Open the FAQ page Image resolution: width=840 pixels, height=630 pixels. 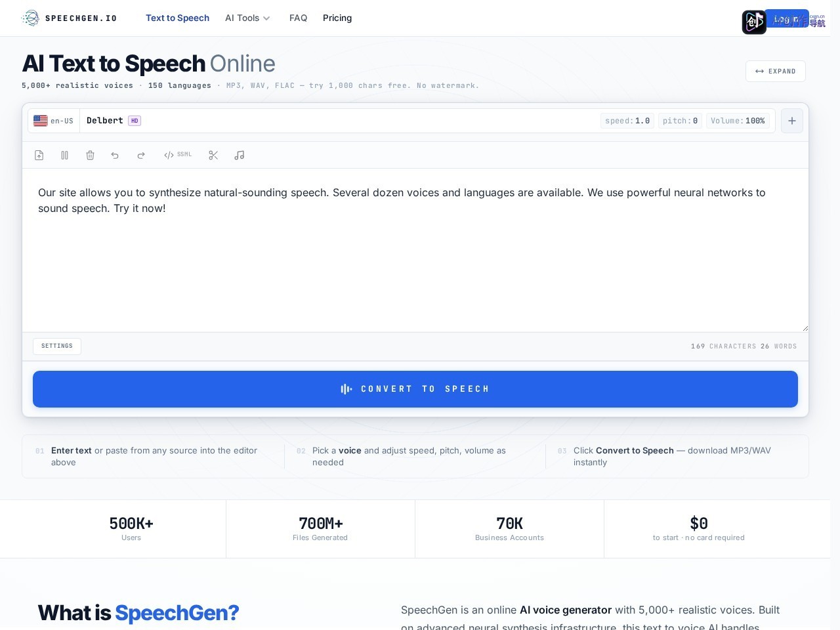click(298, 18)
